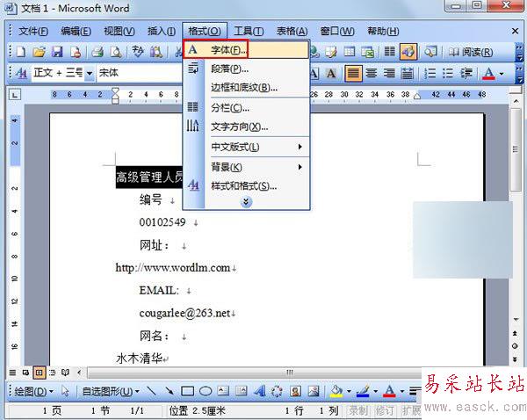
Task: Click the Columns toolbar icon
Action: point(389,52)
